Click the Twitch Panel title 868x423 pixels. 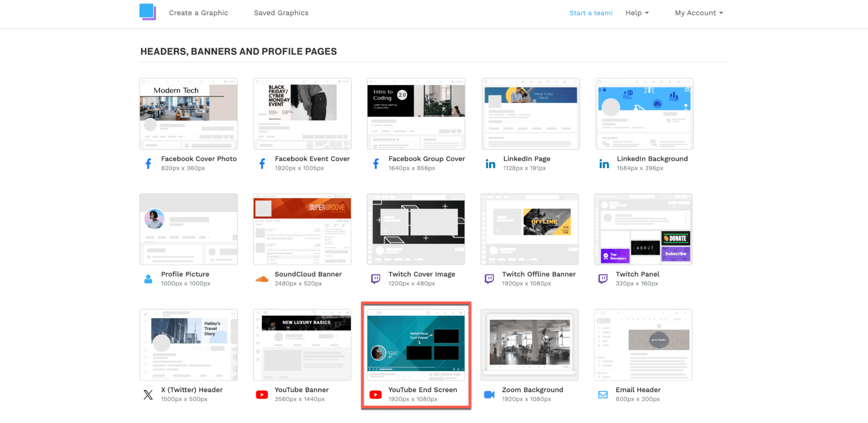[x=637, y=274]
